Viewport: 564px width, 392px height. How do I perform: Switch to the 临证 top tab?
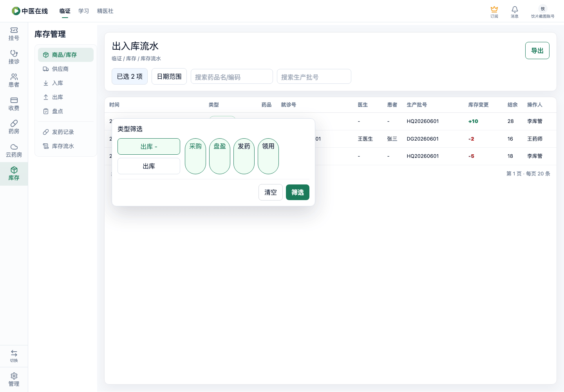tap(65, 11)
